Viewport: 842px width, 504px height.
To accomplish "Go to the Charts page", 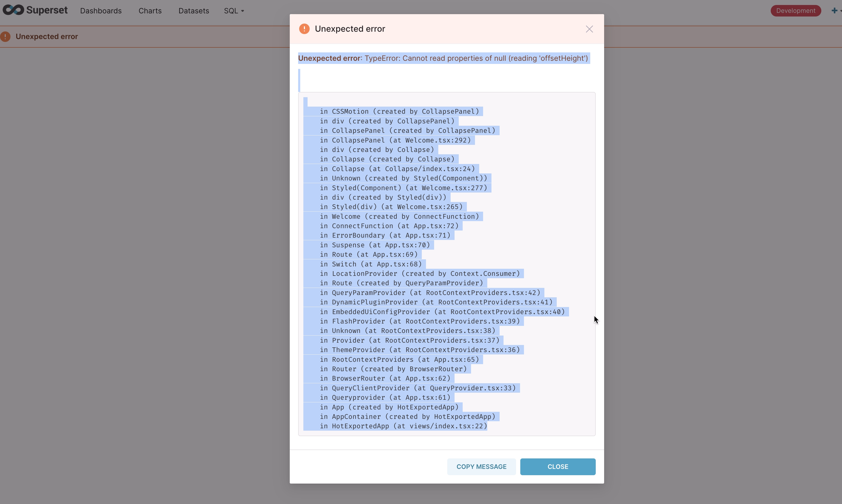I will pyautogui.click(x=150, y=11).
